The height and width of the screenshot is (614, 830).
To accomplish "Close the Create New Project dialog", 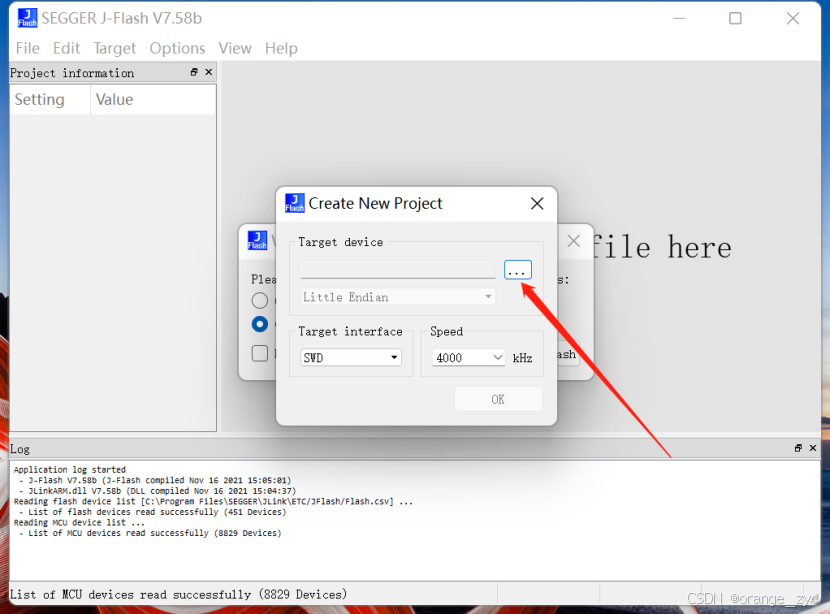I will pos(537,203).
